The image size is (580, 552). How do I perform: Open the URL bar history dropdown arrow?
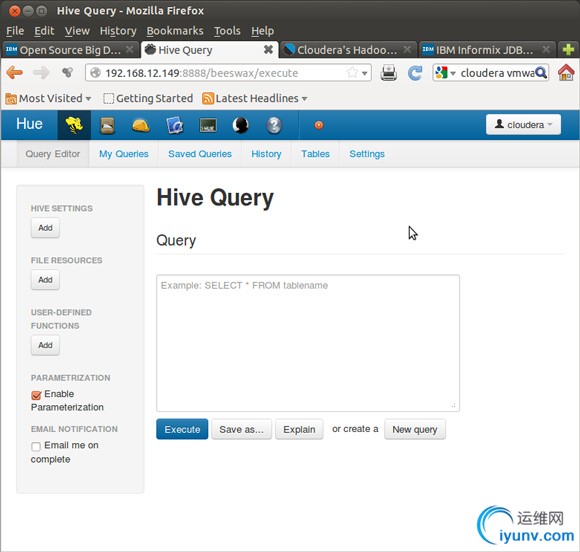[x=365, y=73]
